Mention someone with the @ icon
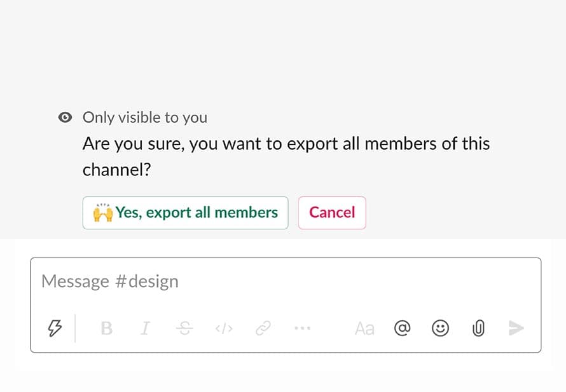 403,328
